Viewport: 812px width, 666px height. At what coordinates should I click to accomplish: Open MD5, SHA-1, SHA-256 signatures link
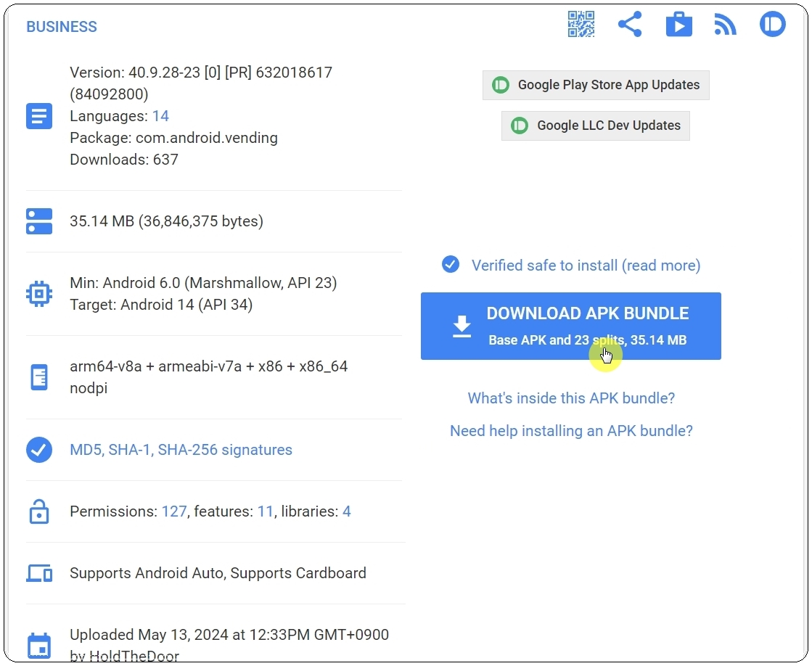[x=181, y=450]
